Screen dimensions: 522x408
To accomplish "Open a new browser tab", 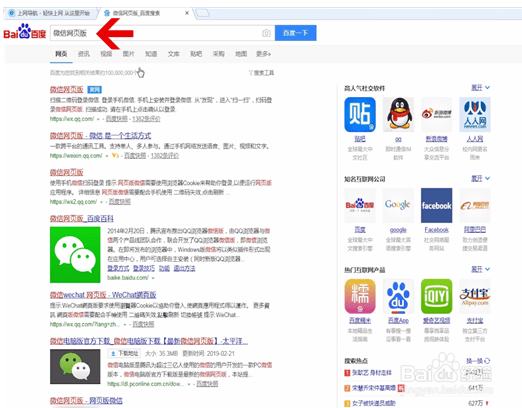I will click(x=202, y=13).
